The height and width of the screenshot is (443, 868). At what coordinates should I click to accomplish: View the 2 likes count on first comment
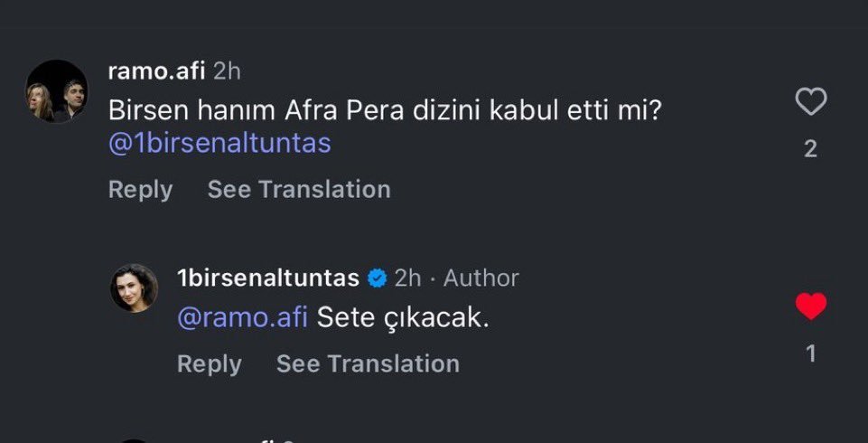810,149
